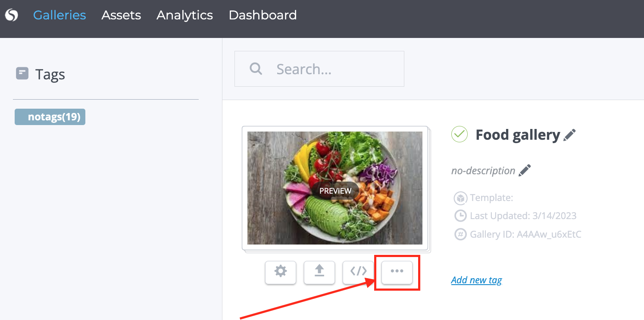
Task: Edit the Food gallery title pencil
Action: pyautogui.click(x=569, y=135)
